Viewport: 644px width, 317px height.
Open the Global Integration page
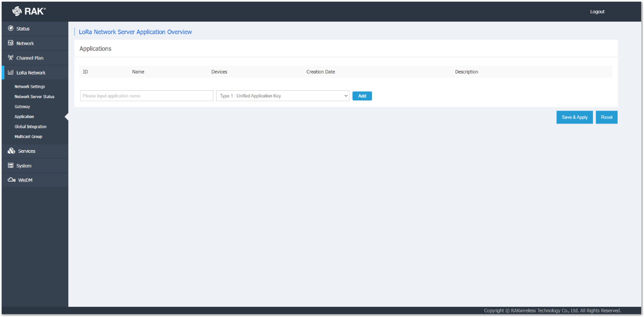click(30, 126)
